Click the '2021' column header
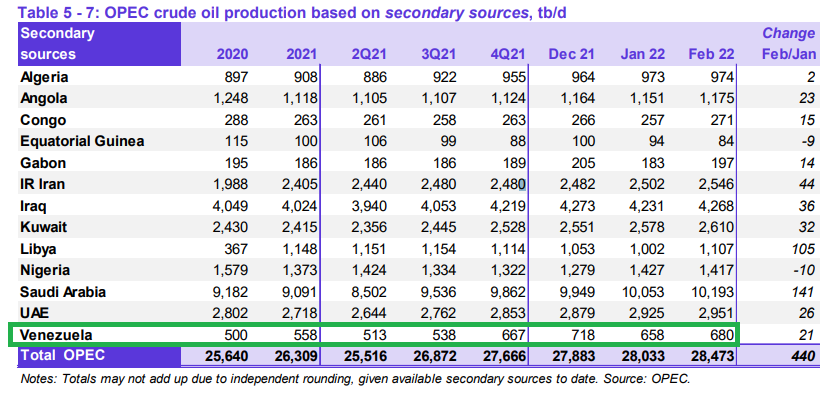The width and height of the screenshot is (836, 399). tap(301, 54)
